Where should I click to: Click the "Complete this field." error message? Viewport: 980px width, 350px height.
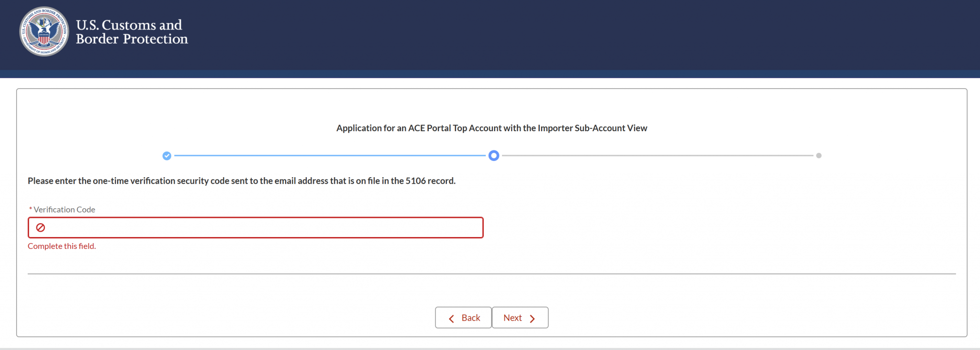(62, 246)
